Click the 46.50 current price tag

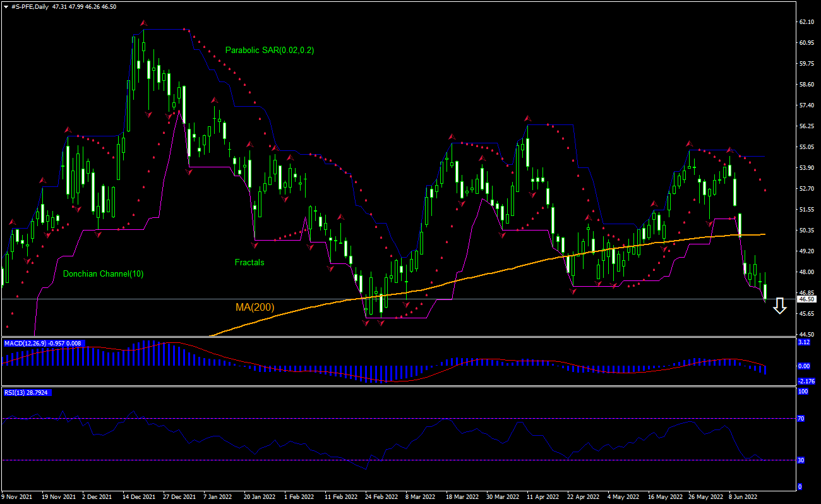pyautogui.click(x=806, y=299)
